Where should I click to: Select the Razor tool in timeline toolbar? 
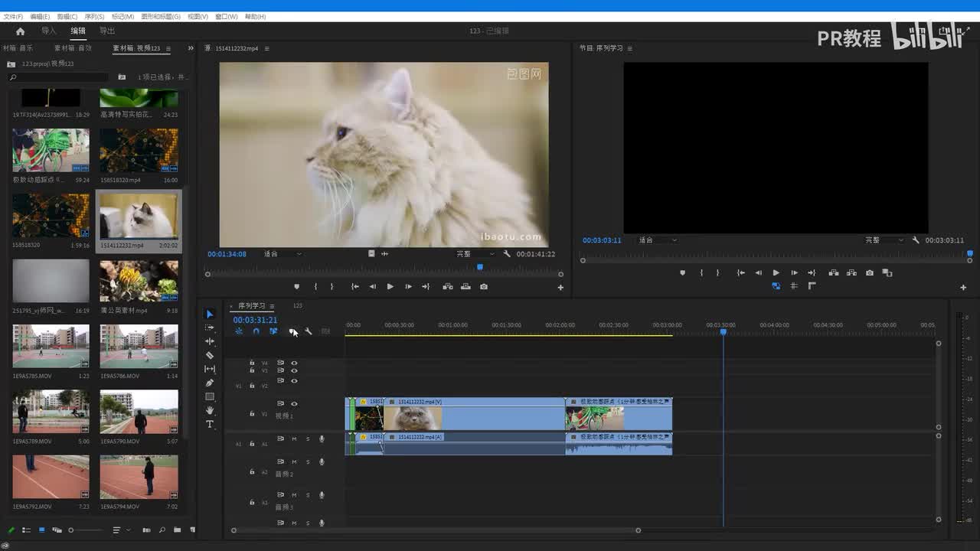click(x=210, y=355)
